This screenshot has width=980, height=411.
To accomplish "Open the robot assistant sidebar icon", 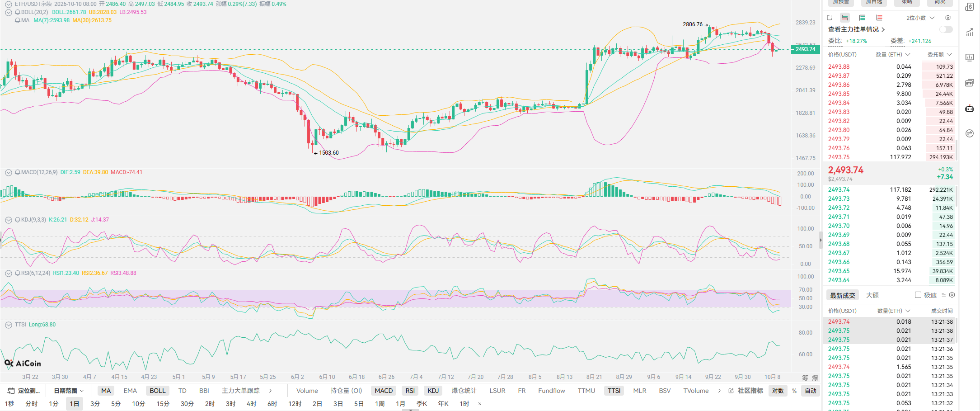I will tap(970, 108).
